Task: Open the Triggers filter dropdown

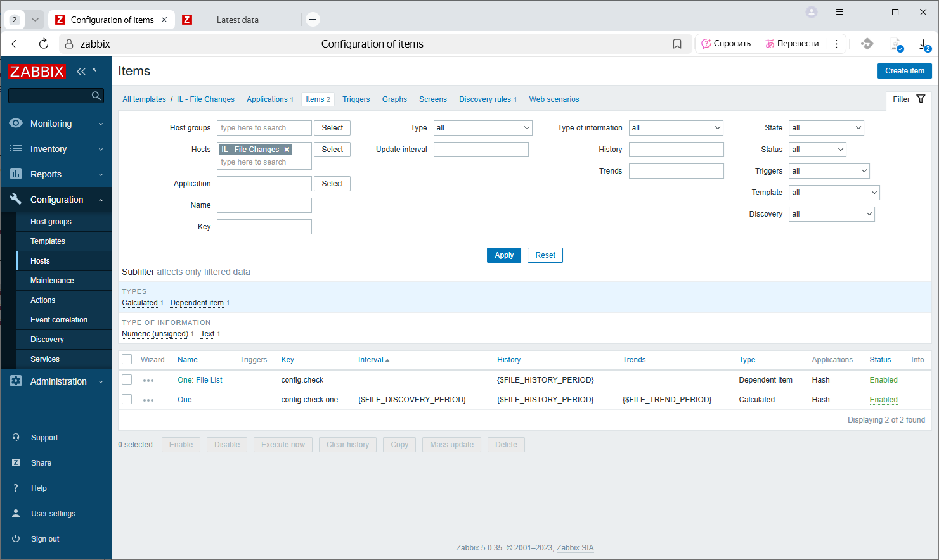Action: (829, 171)
